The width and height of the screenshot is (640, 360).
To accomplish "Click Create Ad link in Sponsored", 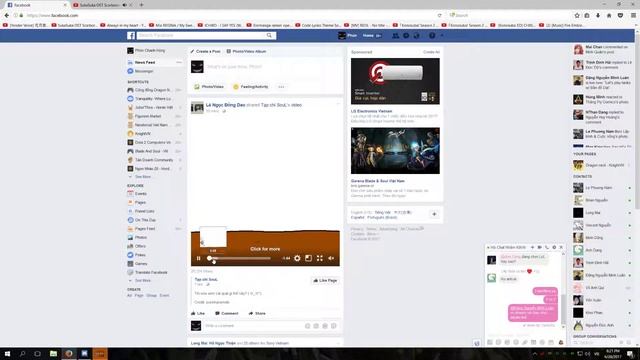I will click(431, 52).
